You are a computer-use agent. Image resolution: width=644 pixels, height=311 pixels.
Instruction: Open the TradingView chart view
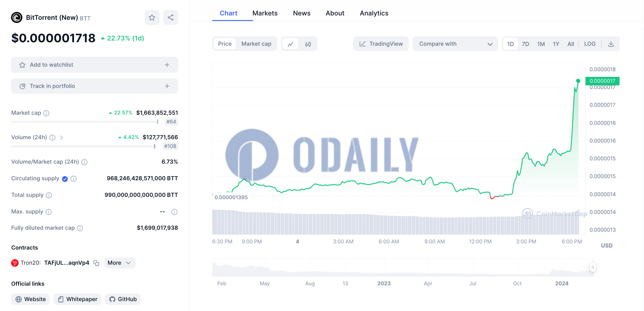tap(381, 44)
